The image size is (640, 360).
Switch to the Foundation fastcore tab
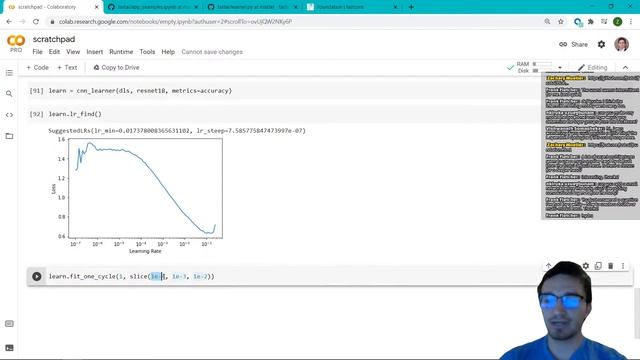[352, 7]
